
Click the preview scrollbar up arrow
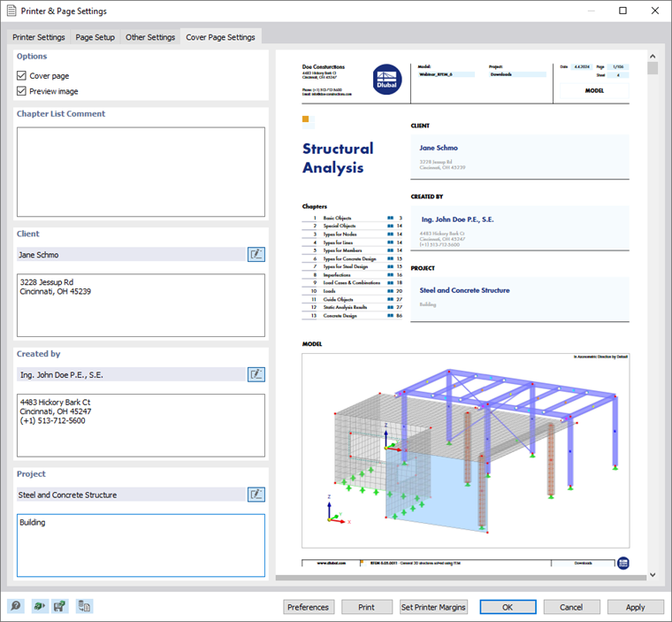pos(653,57)
